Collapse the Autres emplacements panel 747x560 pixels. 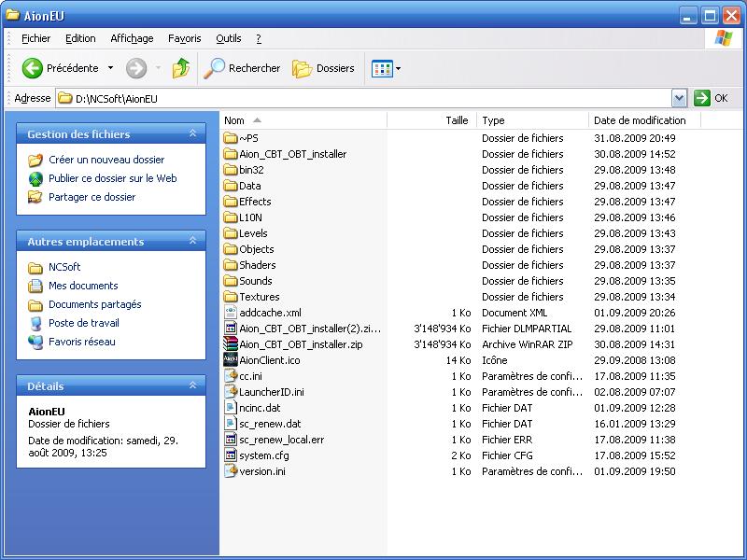(x=193, y=241)
